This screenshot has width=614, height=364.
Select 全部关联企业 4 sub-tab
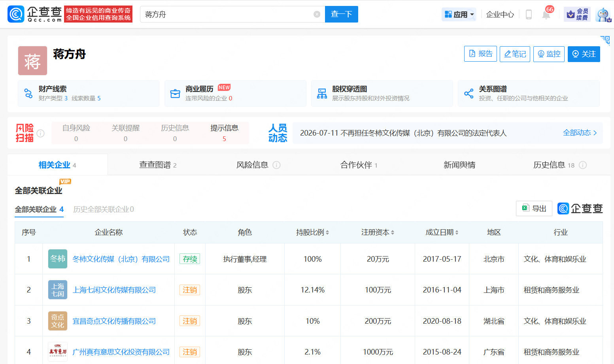coord(39,209)
